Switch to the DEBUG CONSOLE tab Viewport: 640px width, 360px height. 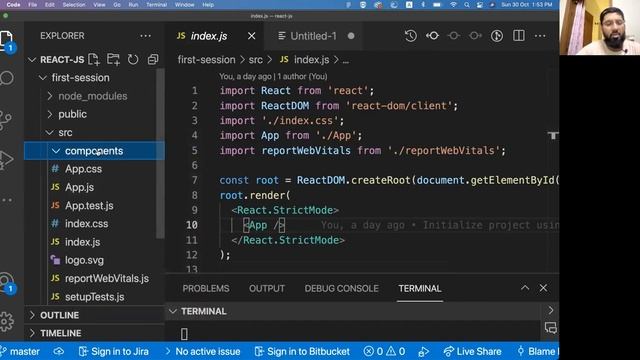(342, 289)
